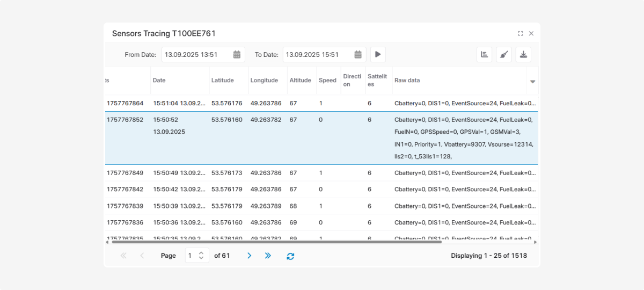Click the Raw data column header

click(407, 81)
